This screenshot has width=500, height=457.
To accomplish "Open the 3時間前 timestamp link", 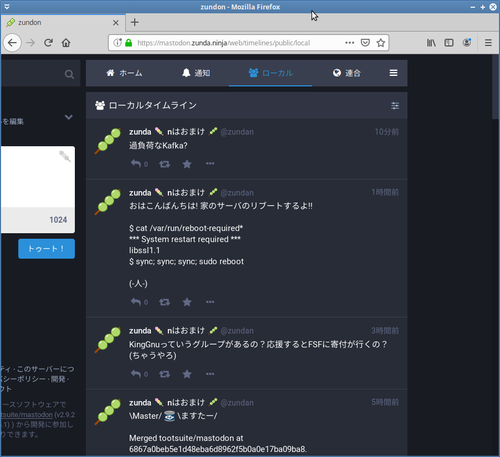I will pos(385,331).
